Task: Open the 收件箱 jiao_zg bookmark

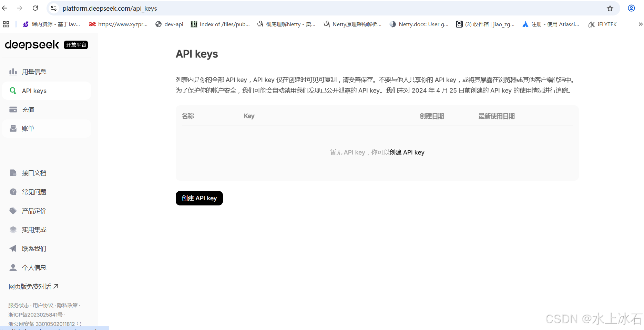Action: pyautogui.click(x=485, y=24)
